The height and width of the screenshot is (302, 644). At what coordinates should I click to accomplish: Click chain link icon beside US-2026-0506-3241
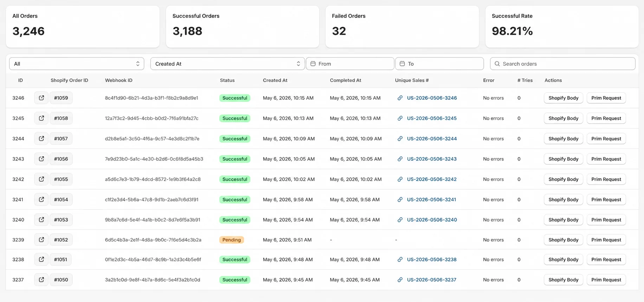tap(400, 200)
